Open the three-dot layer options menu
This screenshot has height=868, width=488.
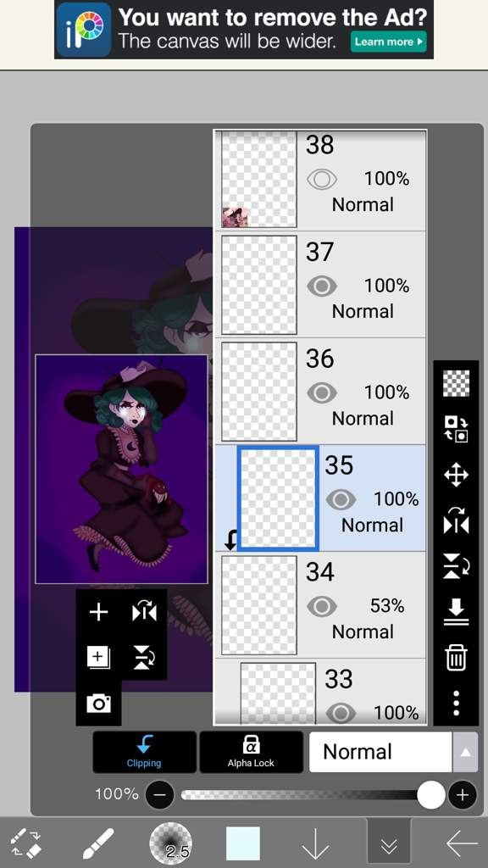(x=456, y=703)
